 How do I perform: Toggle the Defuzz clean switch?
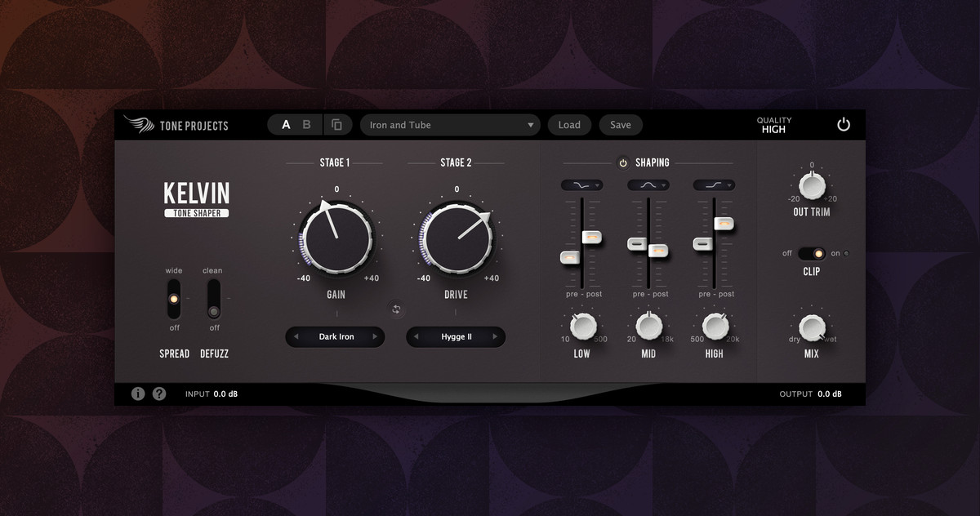point(214,298)
